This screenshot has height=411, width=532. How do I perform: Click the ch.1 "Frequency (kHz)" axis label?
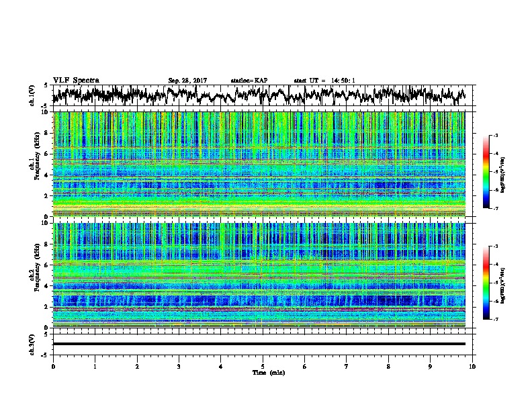pyautogui.click(x=37, y=156)
